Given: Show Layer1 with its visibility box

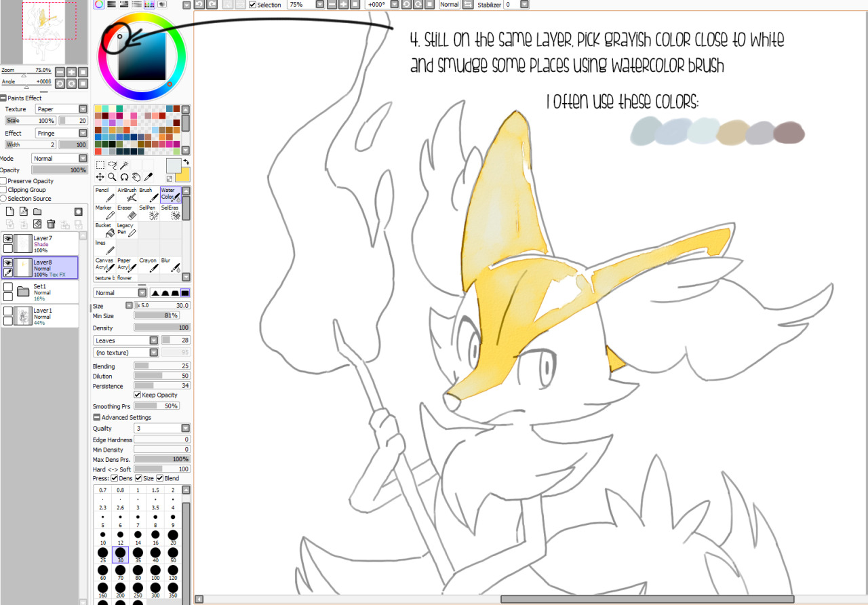Looking at the screenshot, I should (x=8, y=311).
